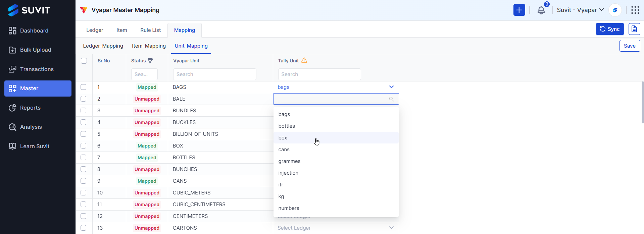Choose 'numbers' unit option
The width and height of the screenshot is (644, 234).
point(336,208)
